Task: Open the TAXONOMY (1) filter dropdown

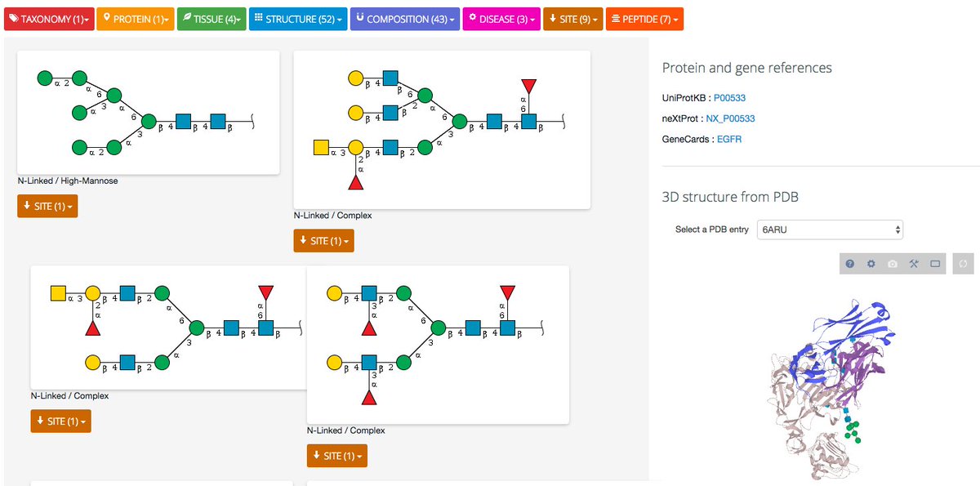Action: tap(47, 19)
